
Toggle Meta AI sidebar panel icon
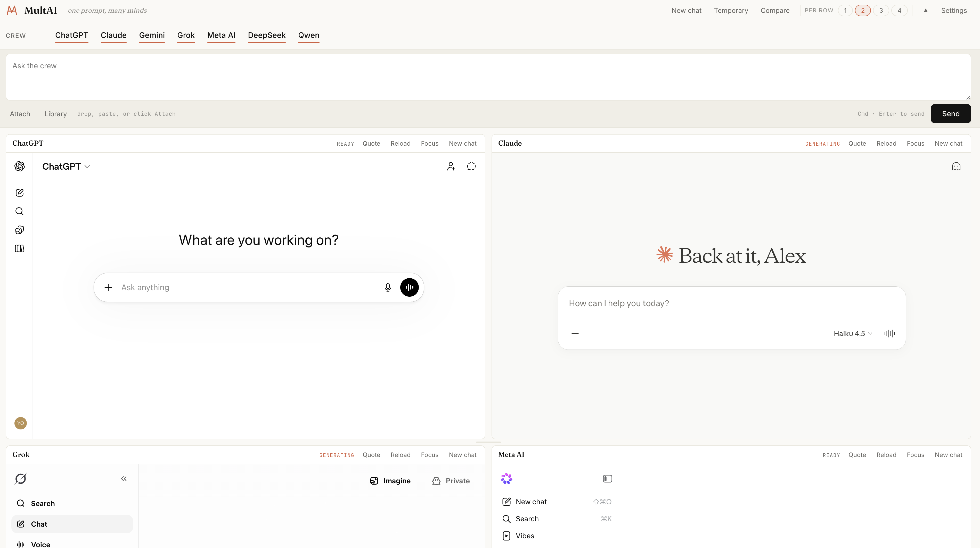click(x=608, y=479)
